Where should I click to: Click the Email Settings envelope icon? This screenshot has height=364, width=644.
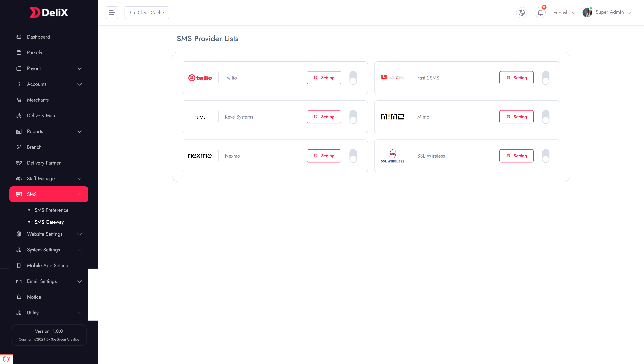(x=19, y=281)
